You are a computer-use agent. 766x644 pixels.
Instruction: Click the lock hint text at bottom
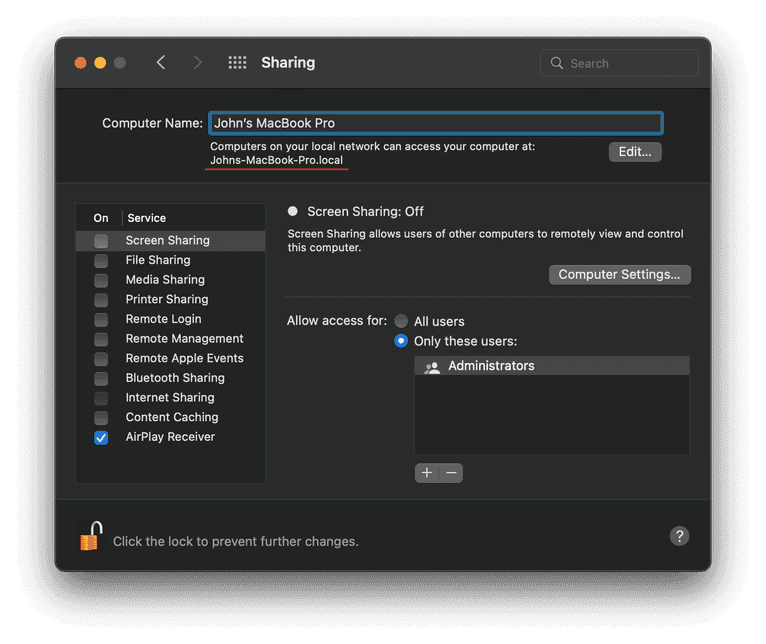click(x=236, y=541)
